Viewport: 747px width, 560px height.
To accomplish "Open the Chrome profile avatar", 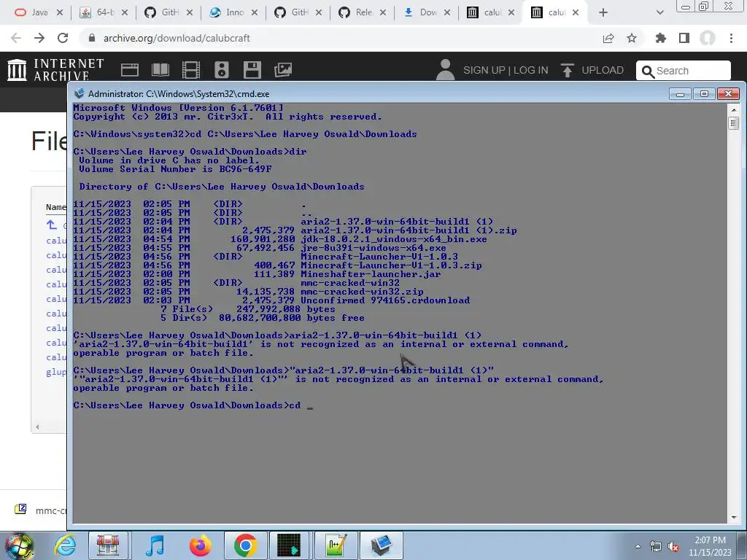I will [x=708, y=38].
